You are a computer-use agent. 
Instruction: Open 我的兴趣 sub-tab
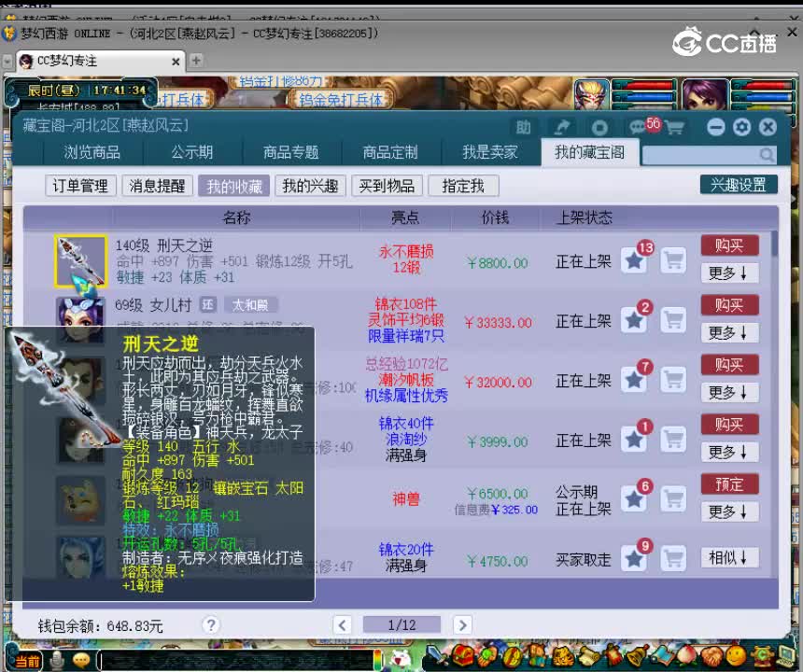coord(310,186)
